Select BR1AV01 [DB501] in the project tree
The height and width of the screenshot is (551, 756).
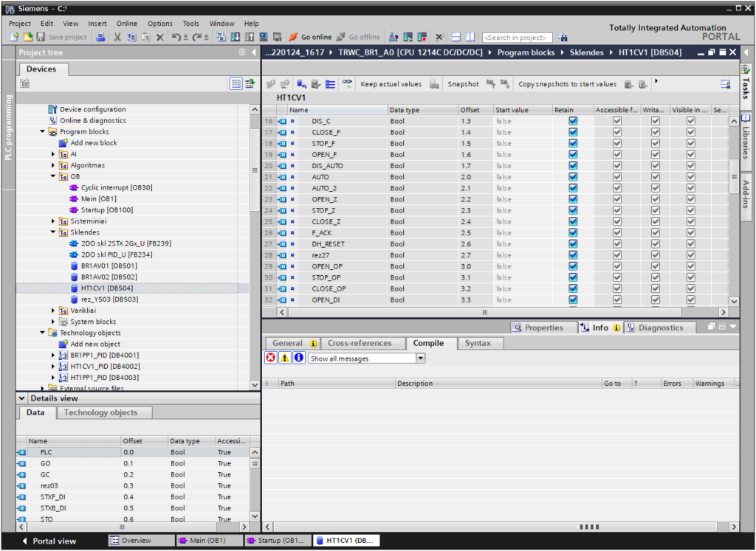point(109,266)
